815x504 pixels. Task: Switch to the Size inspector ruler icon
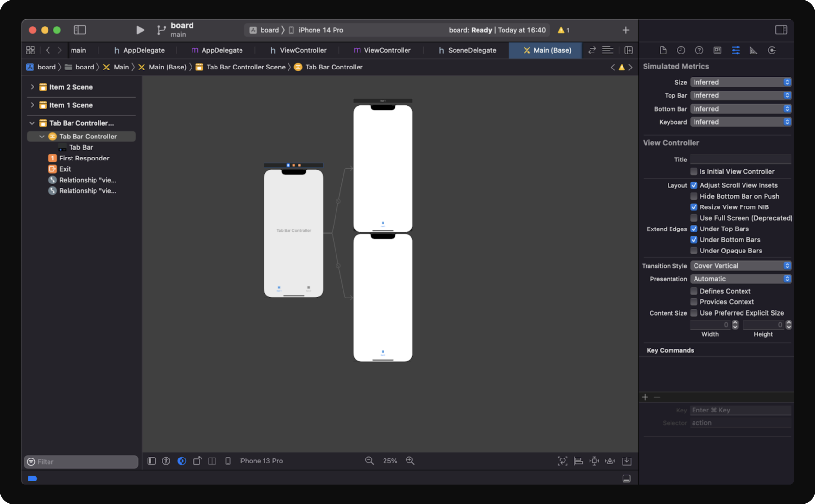tap(753, 50)
